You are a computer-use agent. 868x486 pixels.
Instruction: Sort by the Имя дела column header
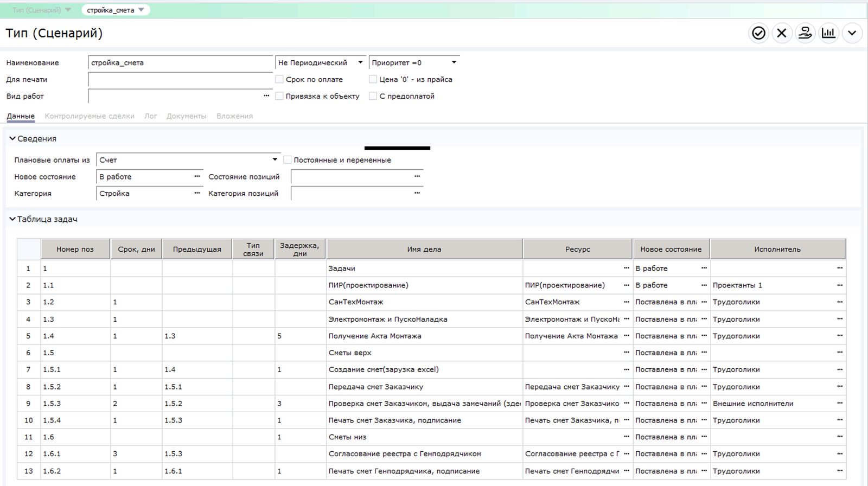pyautogui.click(x=424, y=250)
